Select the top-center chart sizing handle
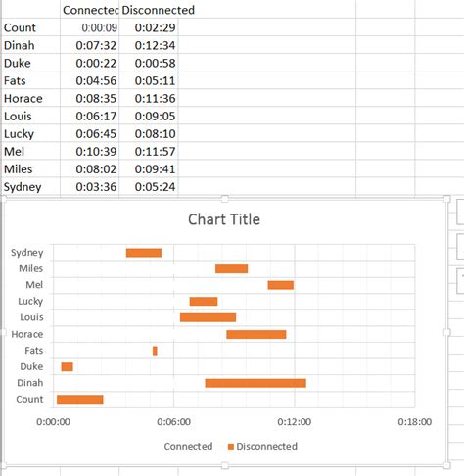Viewport: 464px width, 476px height. coord(224,199)
